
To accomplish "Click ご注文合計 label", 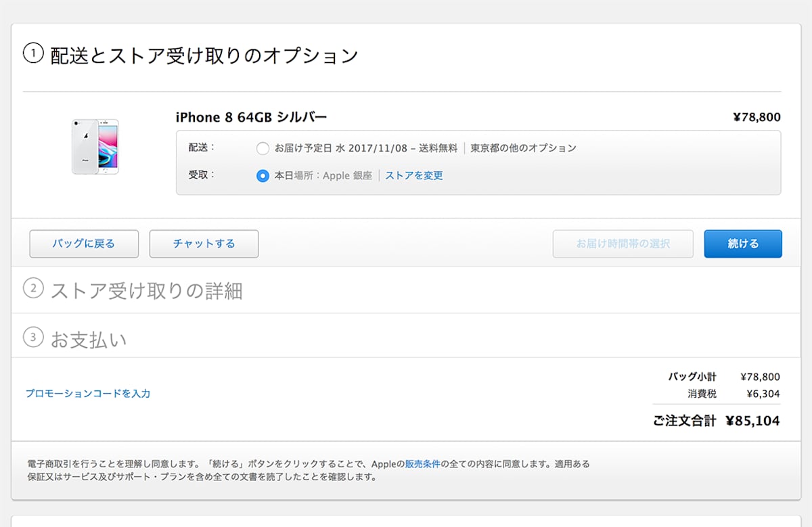I will (x=684, y=421).
